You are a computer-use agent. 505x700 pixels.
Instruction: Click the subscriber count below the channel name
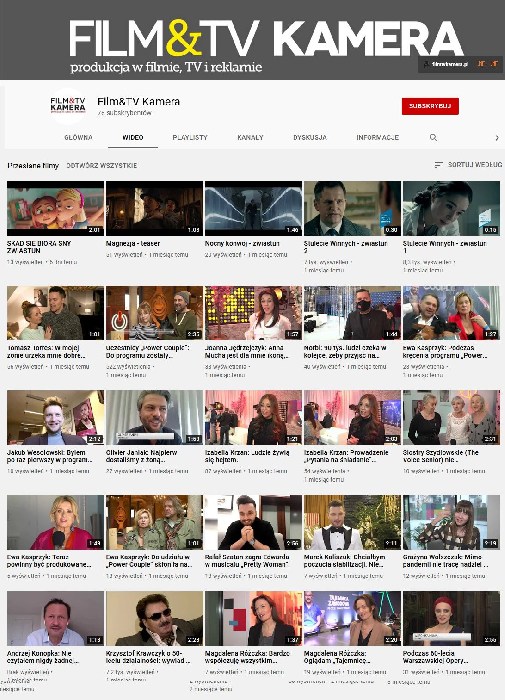tap(125, 113)
